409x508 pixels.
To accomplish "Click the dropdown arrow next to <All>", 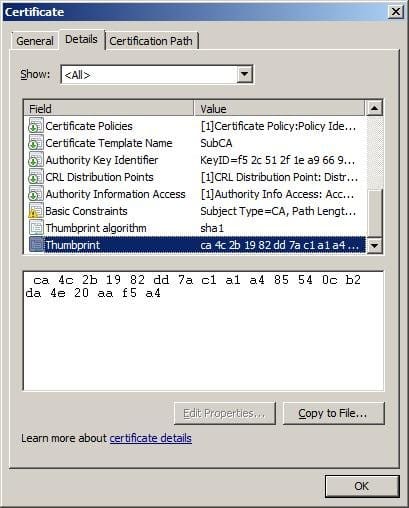I will 245,74.
